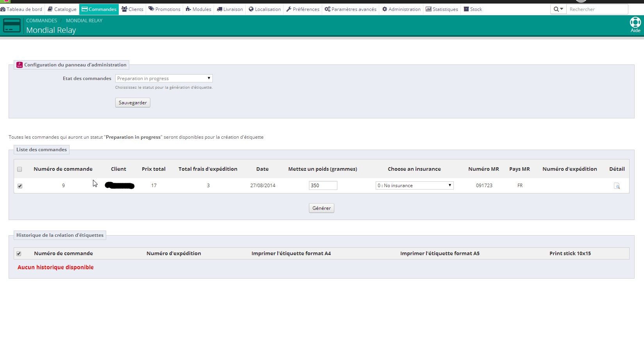The height and width of the screenshot is (338, 644).
Task: Open the Livraison menu
Action: tap(230, 9)
